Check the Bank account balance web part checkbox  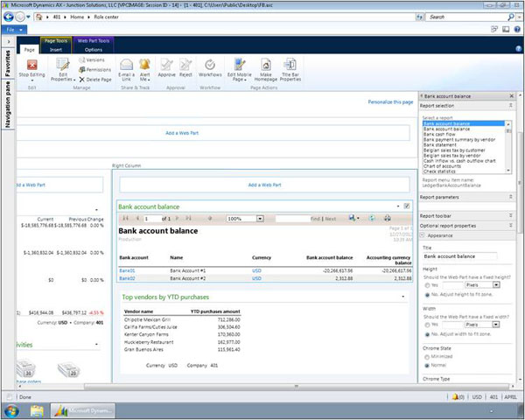[407, 206]
